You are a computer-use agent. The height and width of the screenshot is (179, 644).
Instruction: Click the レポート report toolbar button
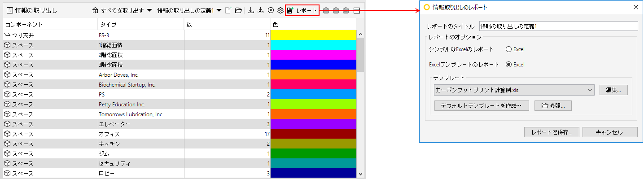pos(302,10)
